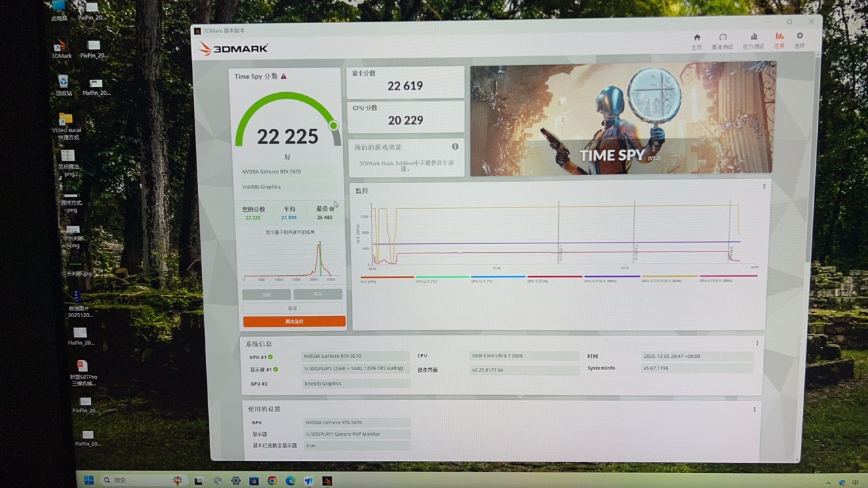Click the large 22 225 Time Spy score

(288, 136)
